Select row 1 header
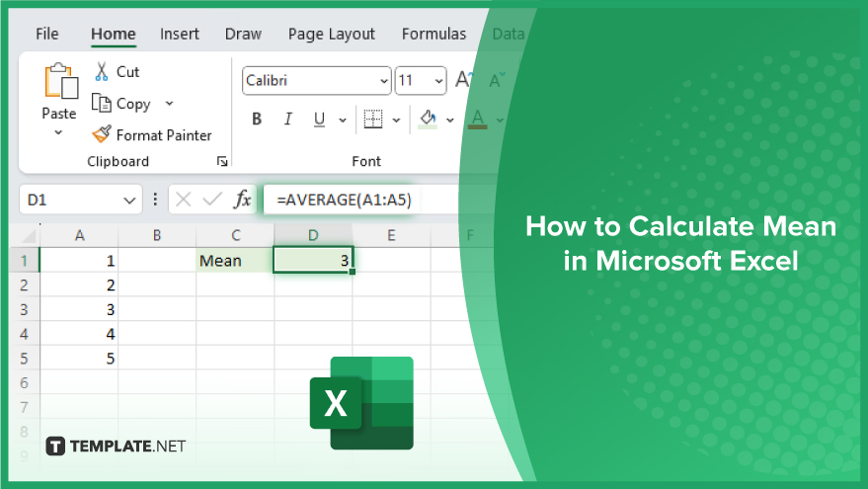868x489 pixels. click(24, 260)
